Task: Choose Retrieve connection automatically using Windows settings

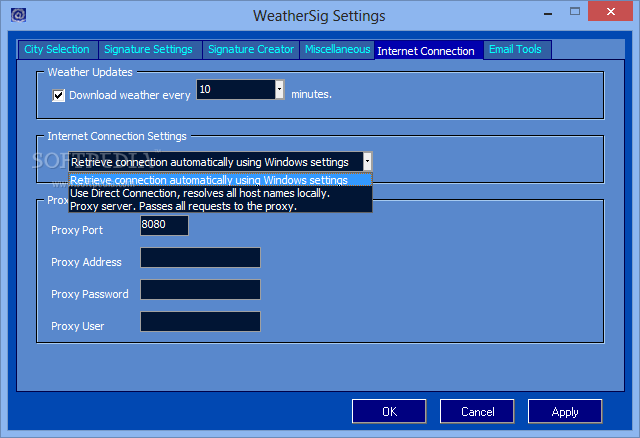Action: (x=220, y=180)
